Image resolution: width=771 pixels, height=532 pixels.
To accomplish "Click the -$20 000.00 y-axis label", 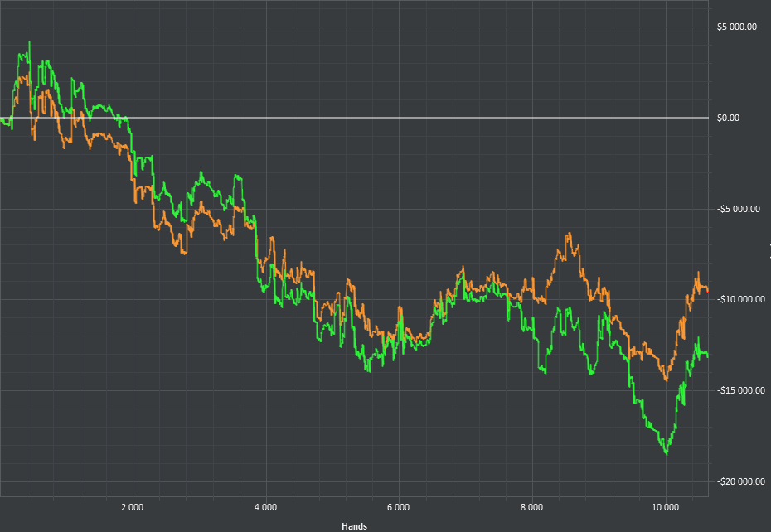I will [741, 481].
